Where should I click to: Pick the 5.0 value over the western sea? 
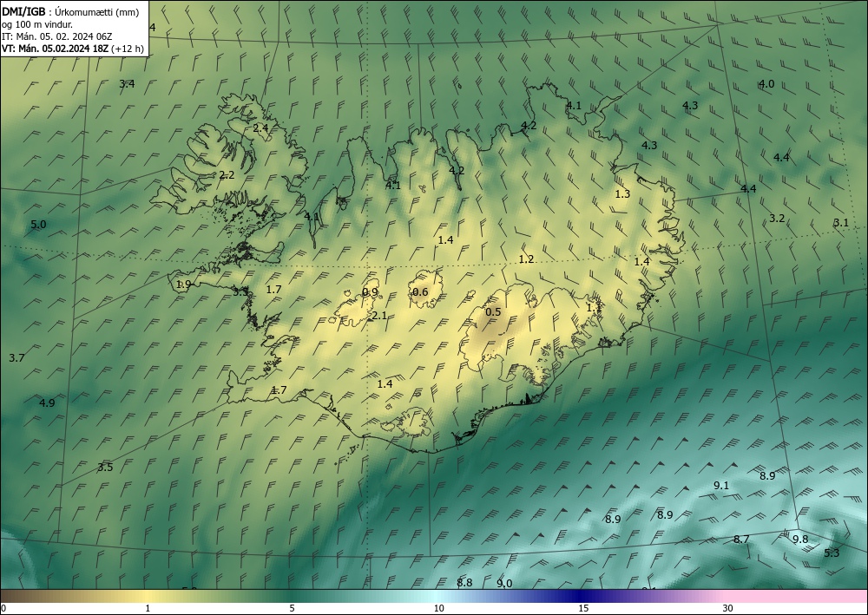click(38, 225)
